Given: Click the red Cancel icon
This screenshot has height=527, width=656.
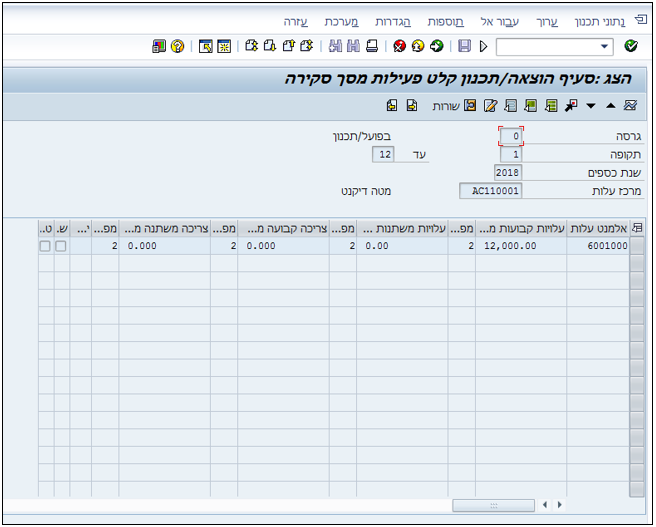Looking at the screenshot, I should 400,46.
